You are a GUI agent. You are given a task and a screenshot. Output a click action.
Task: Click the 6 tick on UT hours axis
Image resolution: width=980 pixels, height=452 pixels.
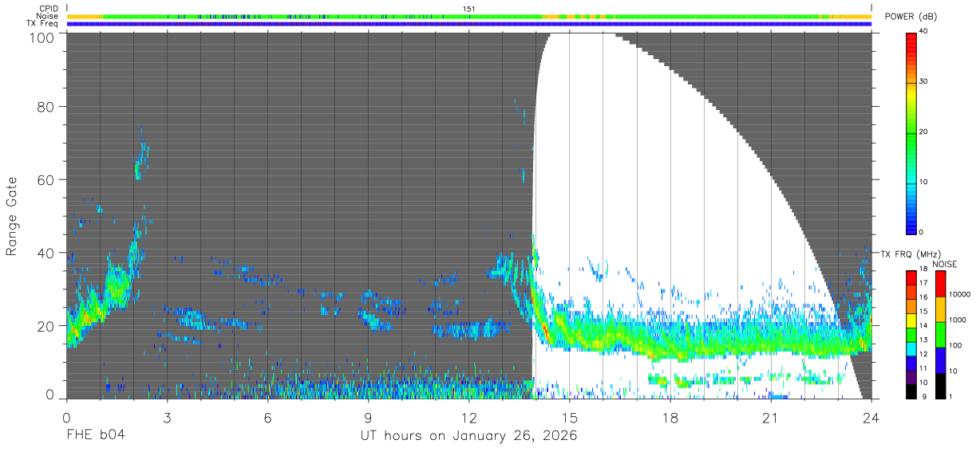[268, 417]
